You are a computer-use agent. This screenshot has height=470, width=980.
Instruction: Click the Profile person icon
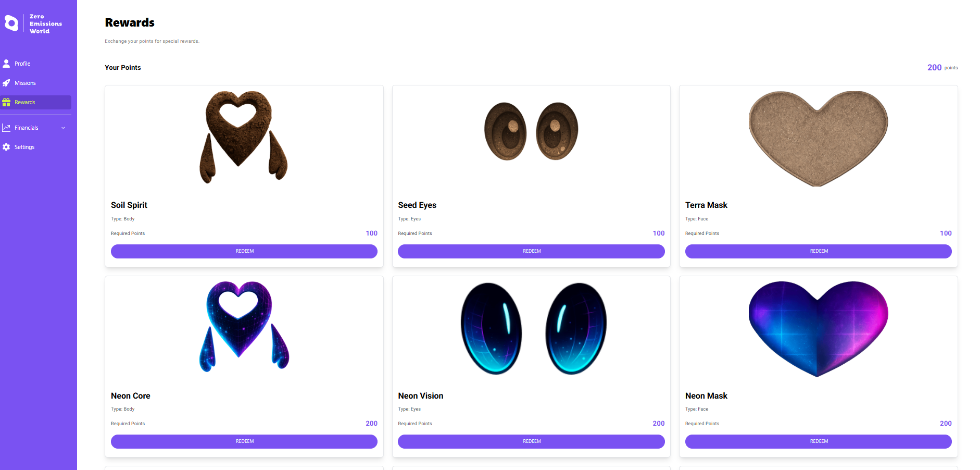tap(6, 64)
